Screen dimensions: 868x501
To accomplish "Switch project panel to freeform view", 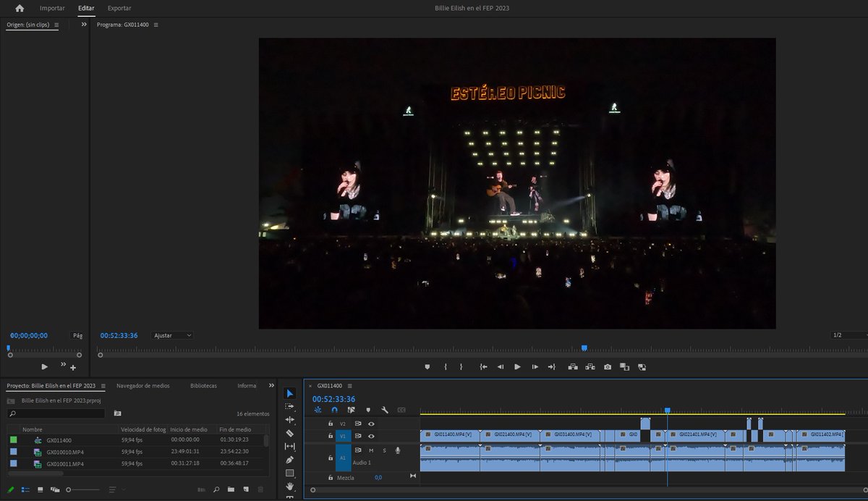I will click(55, 490).
